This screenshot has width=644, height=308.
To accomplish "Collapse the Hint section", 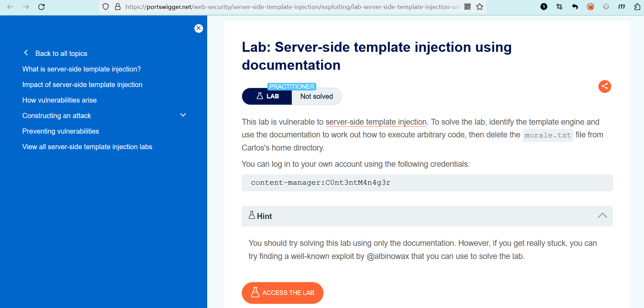I will [x=602, y=216].
